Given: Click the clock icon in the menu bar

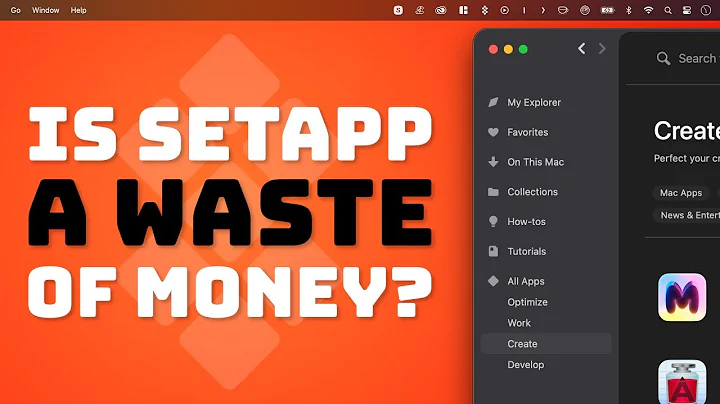Looking at the screenshot, I should (x=706, y=10).
